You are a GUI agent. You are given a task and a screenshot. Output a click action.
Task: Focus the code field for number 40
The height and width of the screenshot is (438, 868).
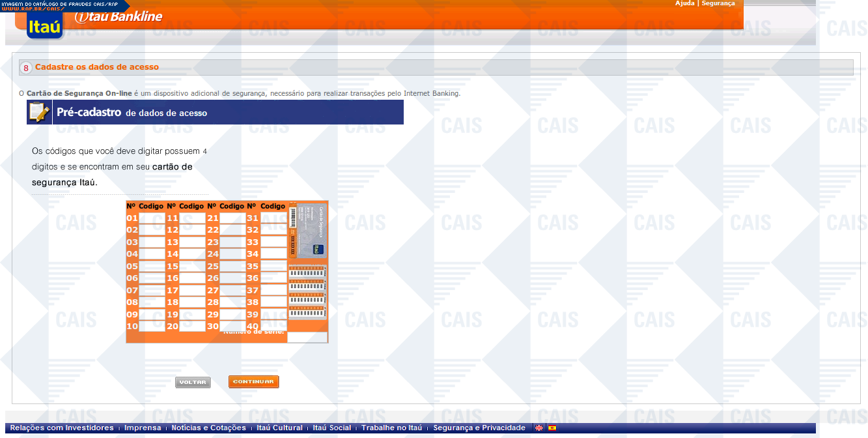[273, 326]
